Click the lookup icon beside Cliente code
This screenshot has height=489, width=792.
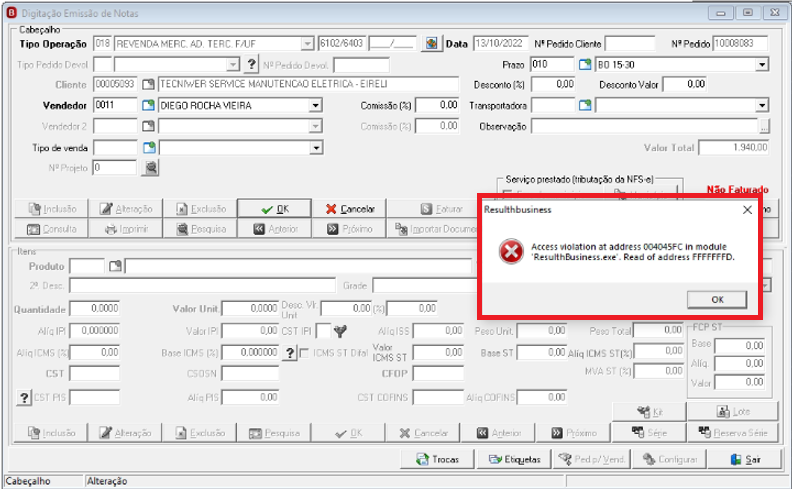click(x=148, y=84)
